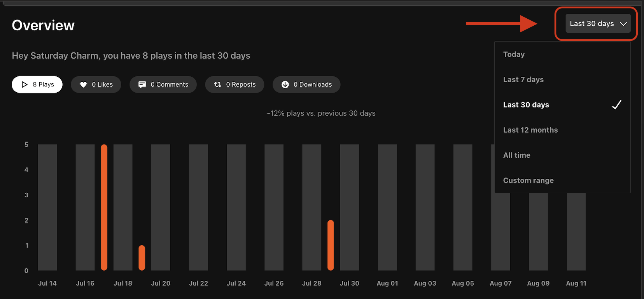Select All time range option
The width and height of the screenshot is (644, 299).
click(516, 155)
